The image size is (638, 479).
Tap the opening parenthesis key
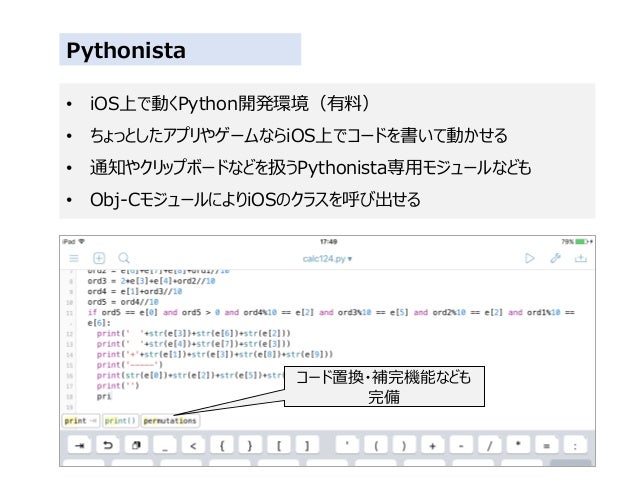(x=376, y=445)
